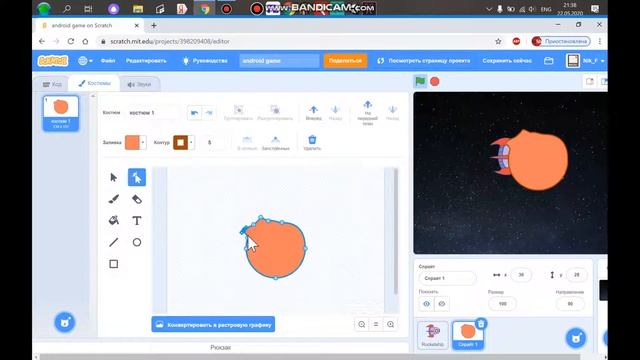Bring shape to front layer

(367, 113)
